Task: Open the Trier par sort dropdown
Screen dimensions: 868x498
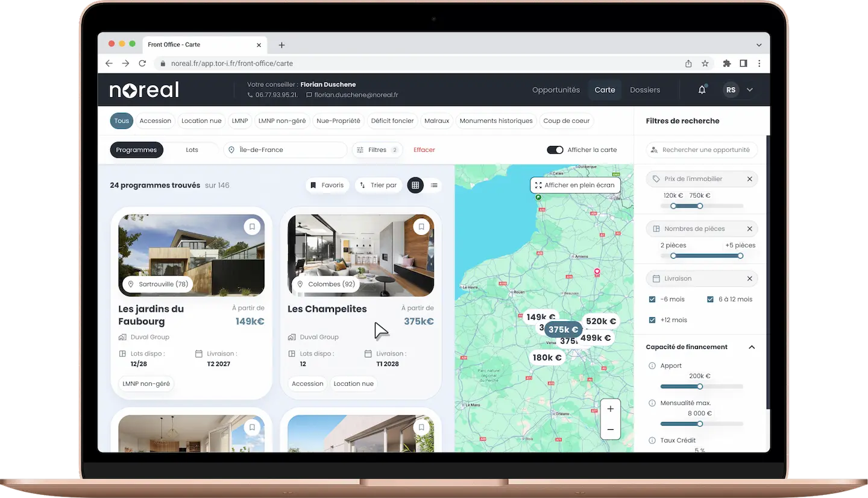Action: (x=378, y=185)
